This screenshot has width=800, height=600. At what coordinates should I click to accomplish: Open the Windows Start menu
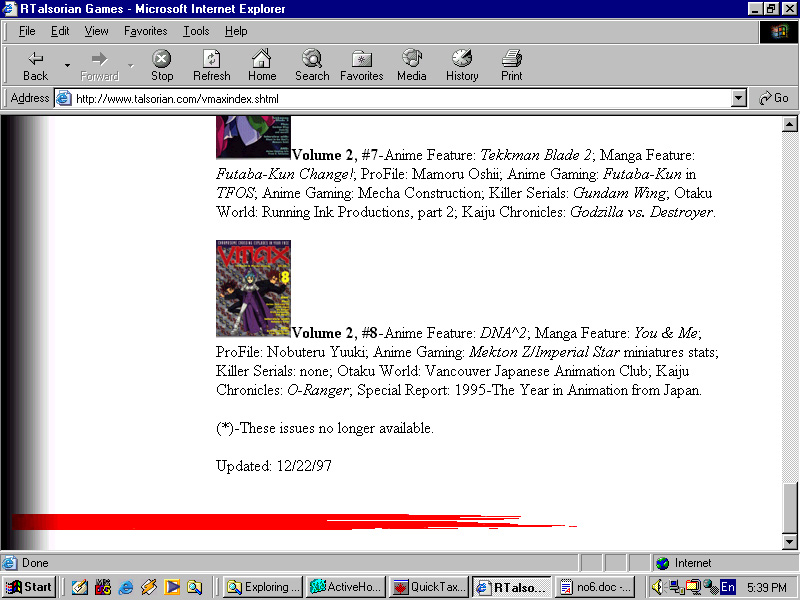point(29,587)
